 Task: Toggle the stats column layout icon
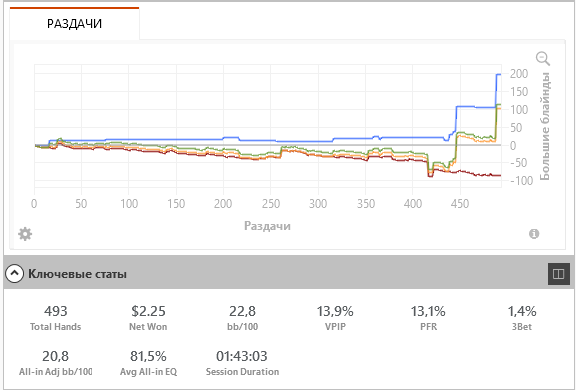coord(559,274)
